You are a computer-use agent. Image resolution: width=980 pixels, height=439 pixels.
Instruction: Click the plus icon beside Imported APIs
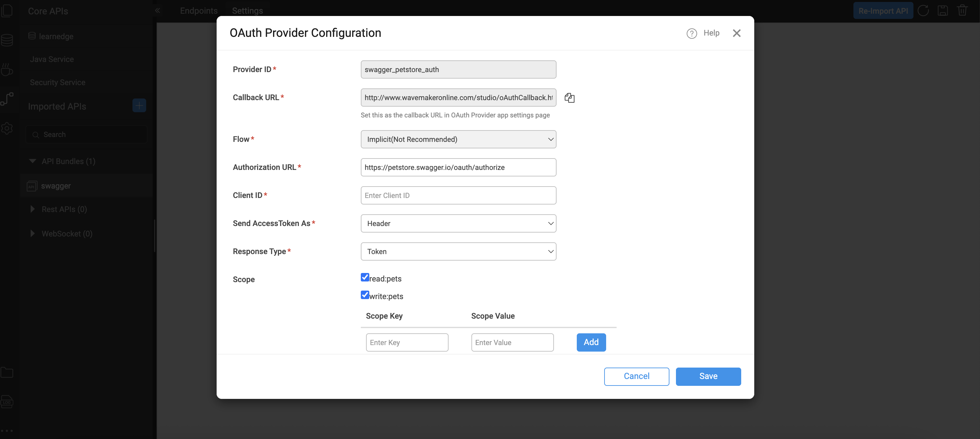pyautogui.click(x=139, y=106)
